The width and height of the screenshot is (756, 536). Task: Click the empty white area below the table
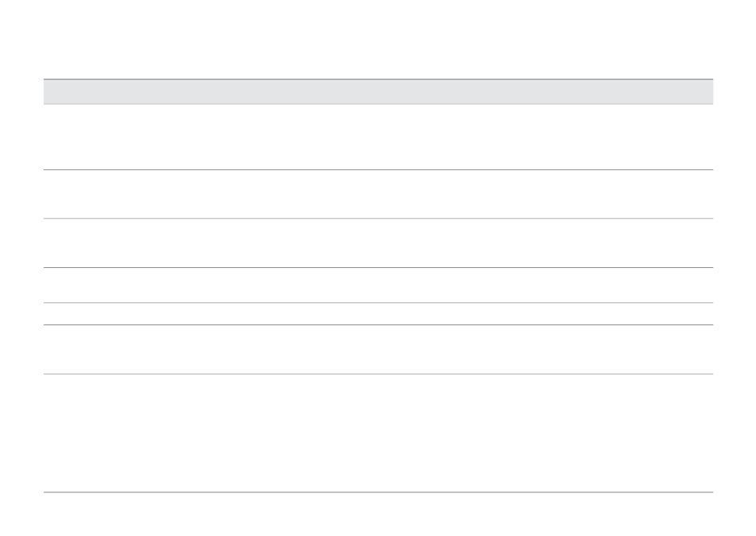click(x=378, y=515)
